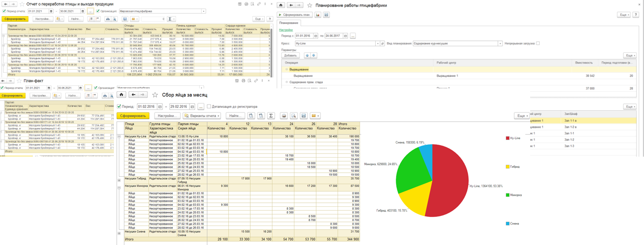The image size is (644, 245).
Task: Expand the Несушки Смена group row
Action: coord(119,233)
